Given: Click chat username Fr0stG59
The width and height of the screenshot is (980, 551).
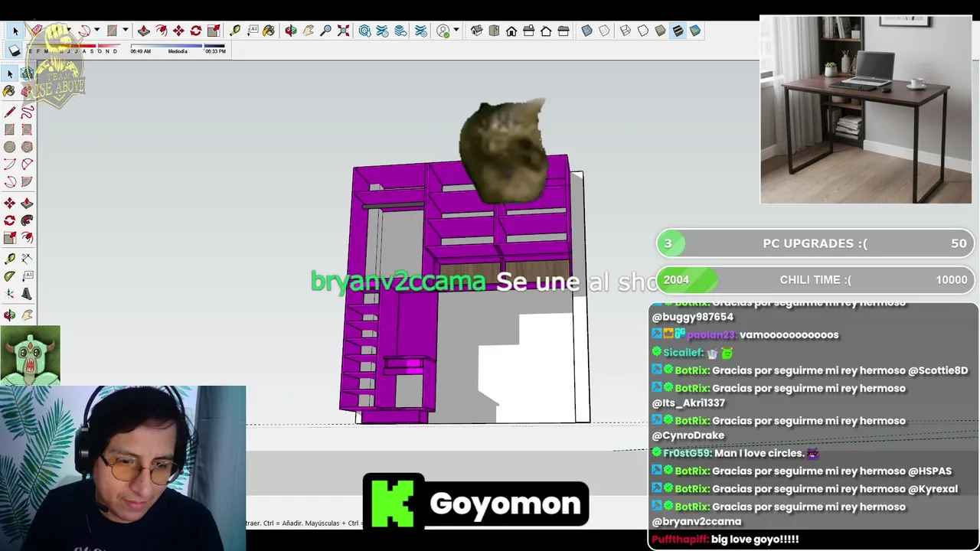Looking at the screenshot, I should coord(687,453).
